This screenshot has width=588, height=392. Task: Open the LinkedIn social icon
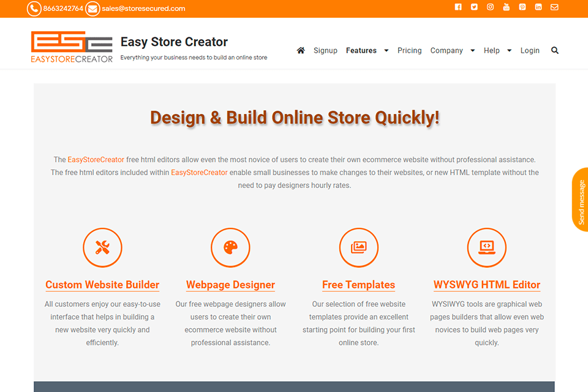pos(538,7)
